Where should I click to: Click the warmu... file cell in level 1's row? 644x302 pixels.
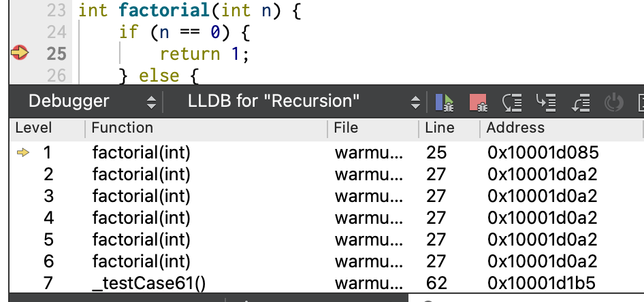369,153
